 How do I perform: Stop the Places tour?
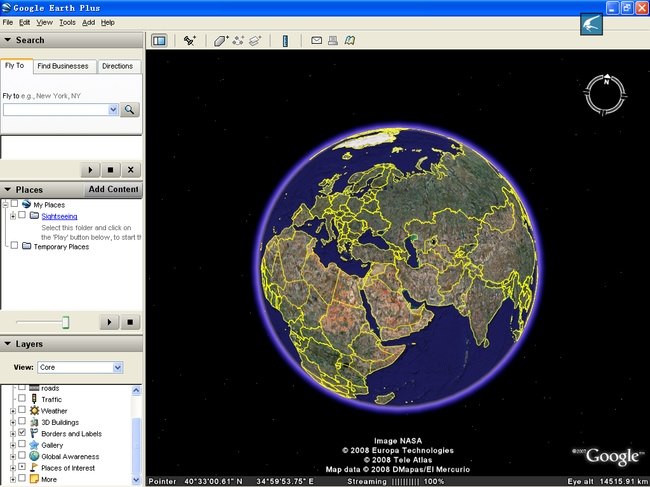pyautogui.click(x=130, y=322)
